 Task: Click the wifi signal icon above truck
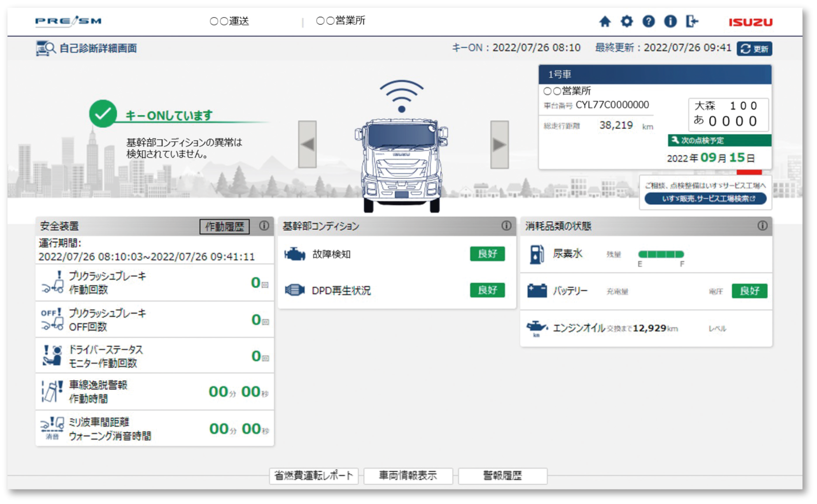(x=401, y=96)
